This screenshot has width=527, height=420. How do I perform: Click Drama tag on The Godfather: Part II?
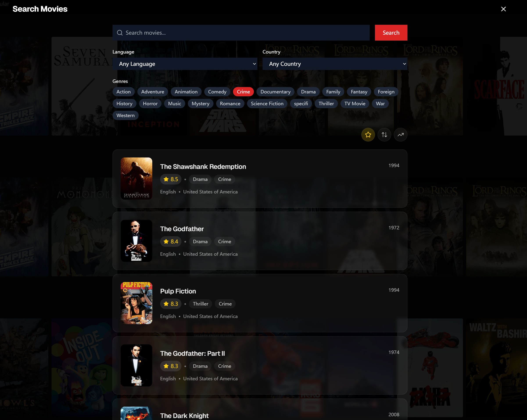pyautogui.click(x=200, y=366)
